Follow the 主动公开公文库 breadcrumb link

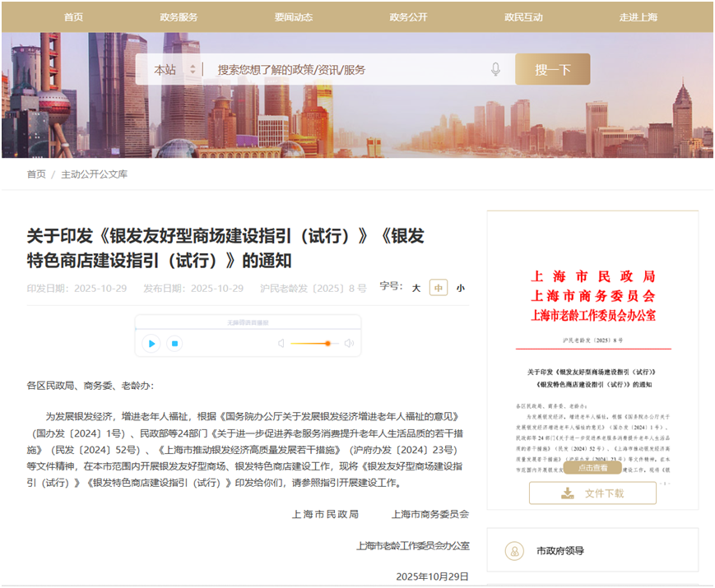pyautogui.click(x=94, y=174)
